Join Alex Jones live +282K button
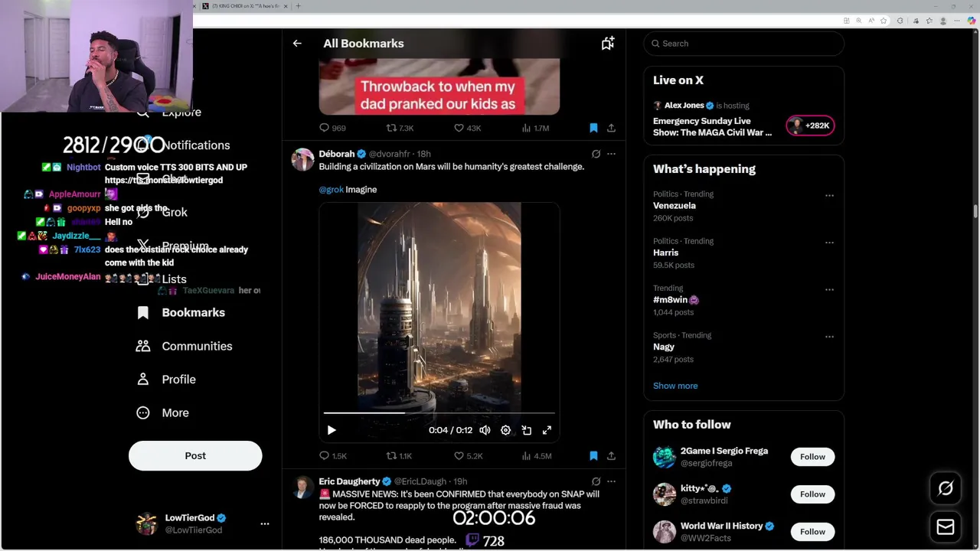This screenshot has height=551, width=980. pos(810,126)
